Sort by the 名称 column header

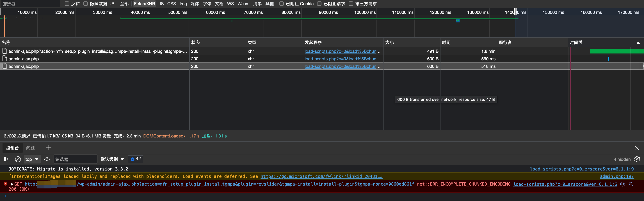[x=95, y=43]
